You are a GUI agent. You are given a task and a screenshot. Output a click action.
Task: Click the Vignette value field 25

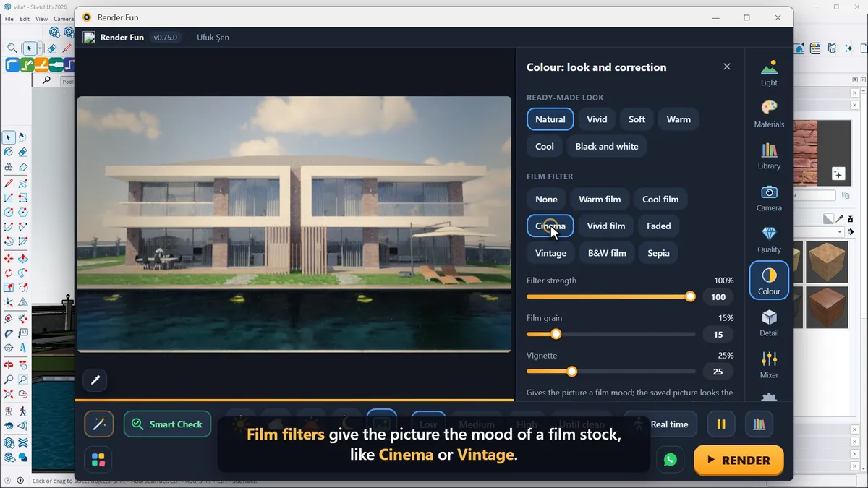tap(718, 372)
